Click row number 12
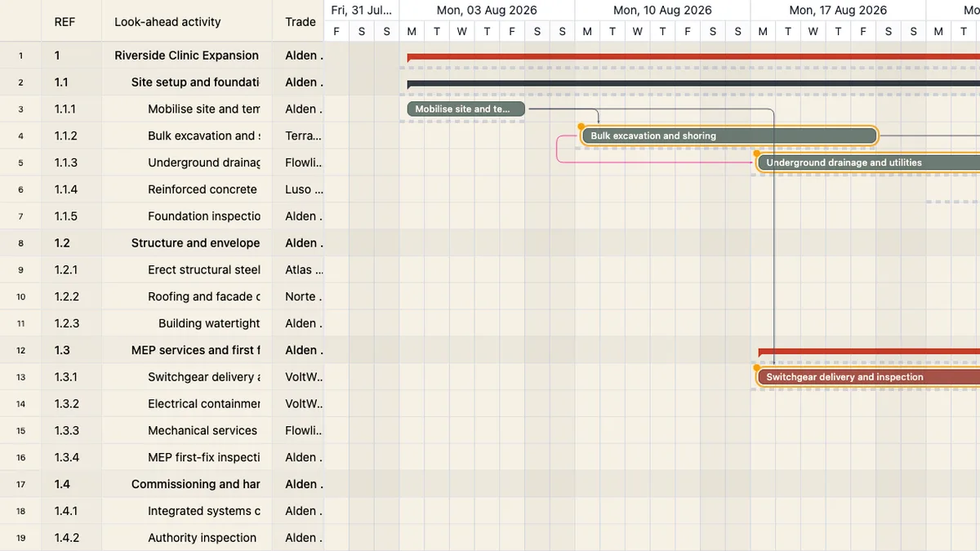The width and height of the screenshot is (980, 551). point(20,350)
